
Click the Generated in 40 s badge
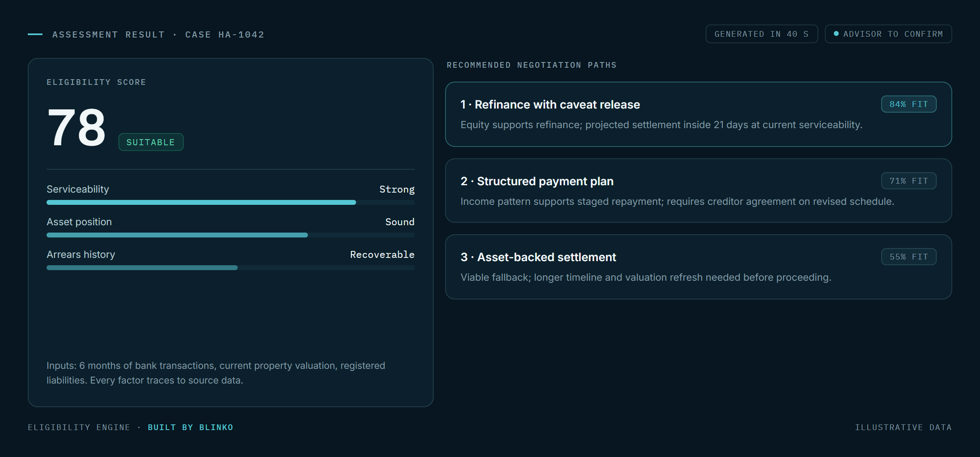[x=762, y=34]
